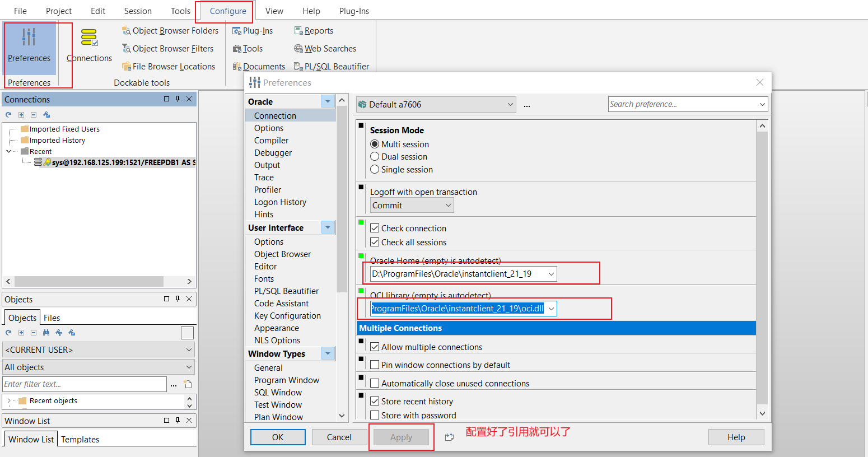The image size is (868, 457).
Task: Expand the Recent objects folder
Action: point(9,401)
